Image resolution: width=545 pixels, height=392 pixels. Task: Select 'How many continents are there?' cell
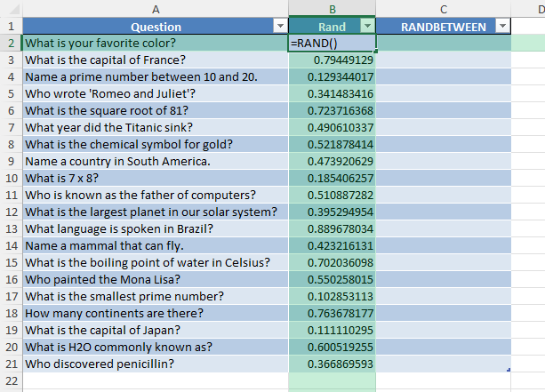156,314
